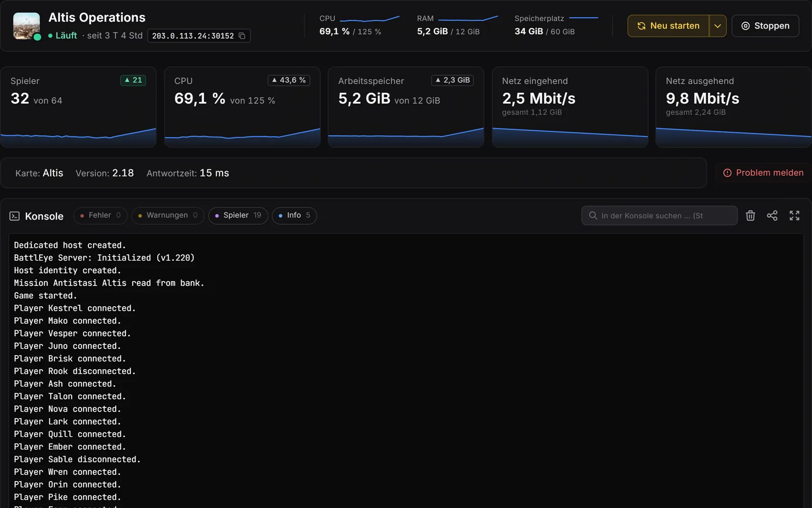Select log line 'Player Sable disconnected.'
Image resolution: width=812 pixels, height=508 pixels.
click(x=77, y=459)
